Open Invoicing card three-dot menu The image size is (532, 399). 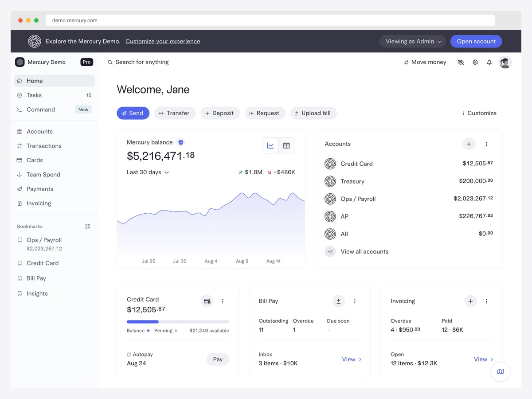click(486, 301)
